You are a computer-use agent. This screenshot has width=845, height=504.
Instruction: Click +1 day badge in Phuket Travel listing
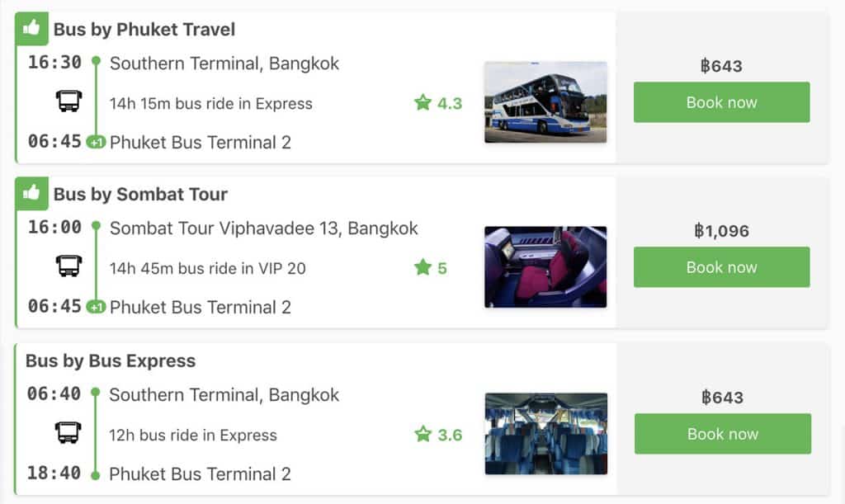97,142
